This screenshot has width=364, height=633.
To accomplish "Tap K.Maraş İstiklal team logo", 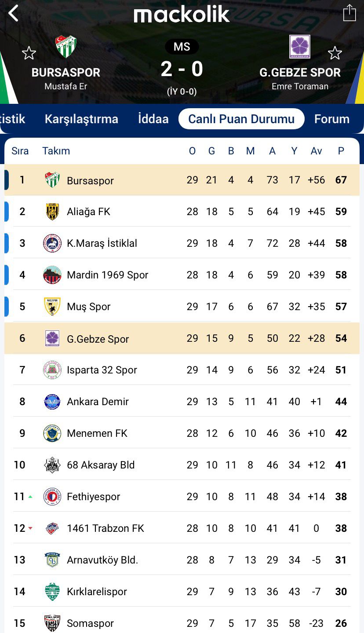I will [x=52, y=243].
